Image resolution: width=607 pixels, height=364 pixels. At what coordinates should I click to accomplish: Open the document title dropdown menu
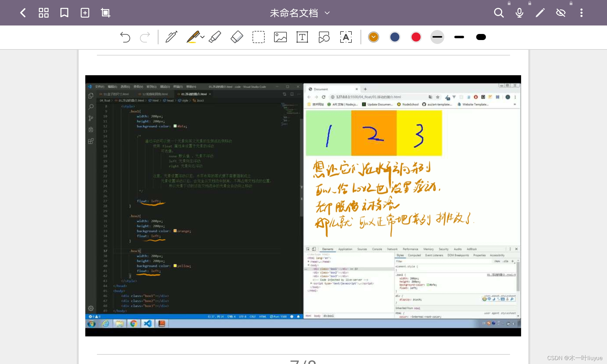[x=328, y=12]
